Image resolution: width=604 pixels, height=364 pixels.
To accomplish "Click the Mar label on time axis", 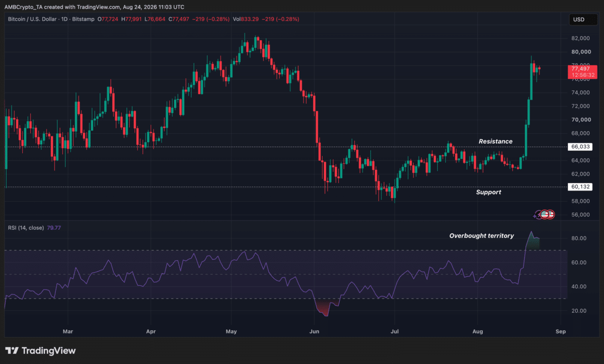I will click(x=68, y=332).
